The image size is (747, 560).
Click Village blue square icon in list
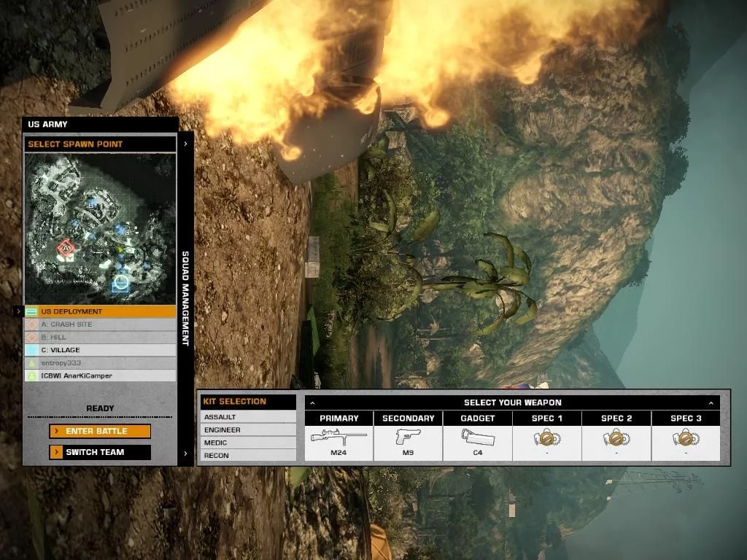[31, 350]
